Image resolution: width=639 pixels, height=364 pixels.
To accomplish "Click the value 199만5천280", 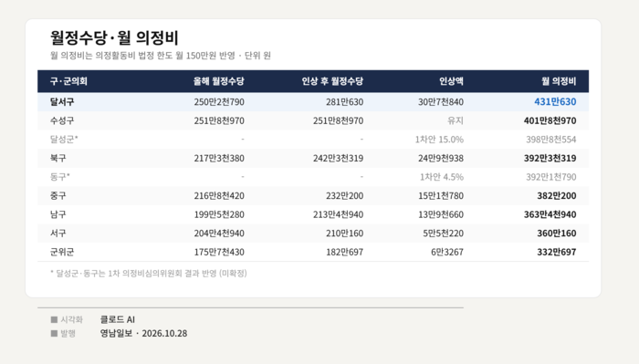I will pos(219,214).
